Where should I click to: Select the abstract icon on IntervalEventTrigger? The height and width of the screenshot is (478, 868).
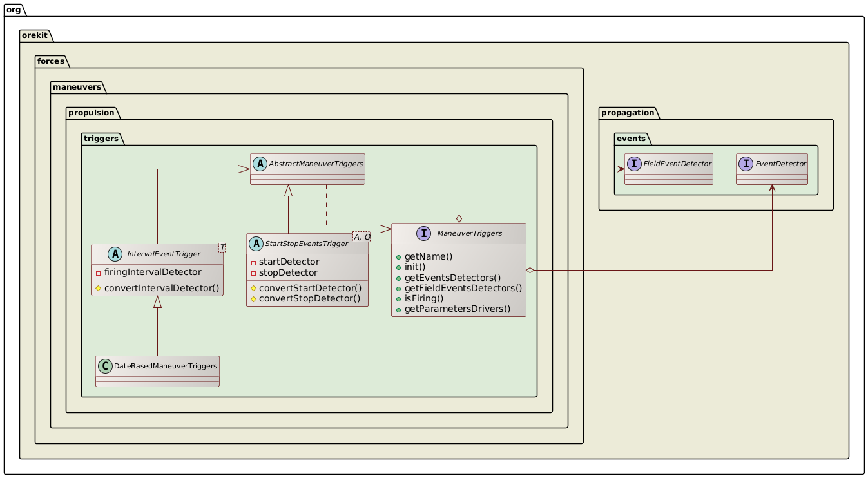pyautogui.click(x=114, y=254)
